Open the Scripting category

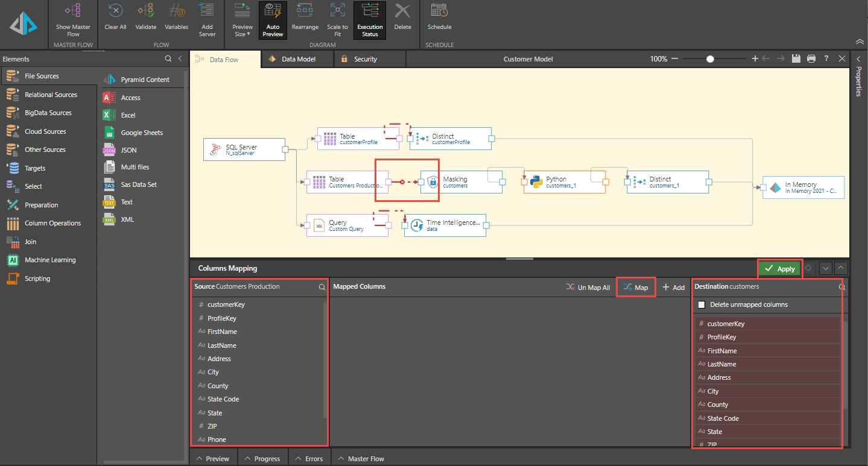pyautogui.click(x=48, y=279)
